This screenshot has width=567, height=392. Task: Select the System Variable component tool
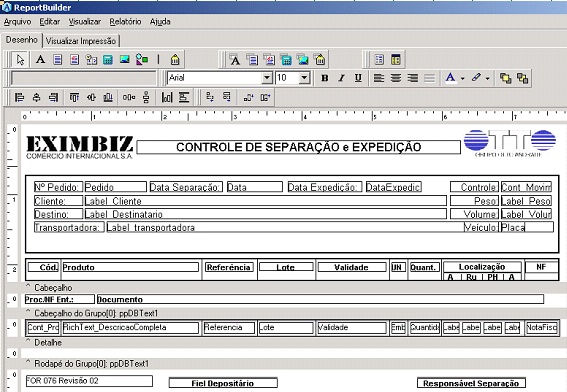(91, 59)
